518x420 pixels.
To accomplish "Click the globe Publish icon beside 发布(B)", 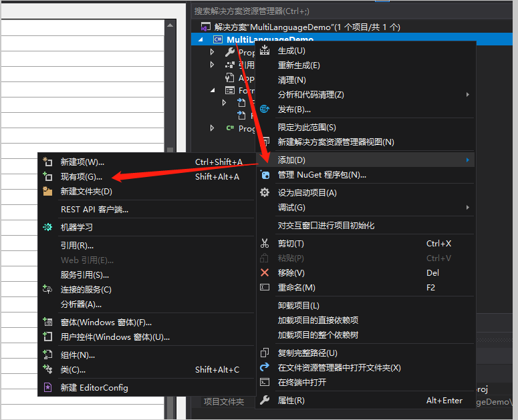I will (x=265, y=109).
